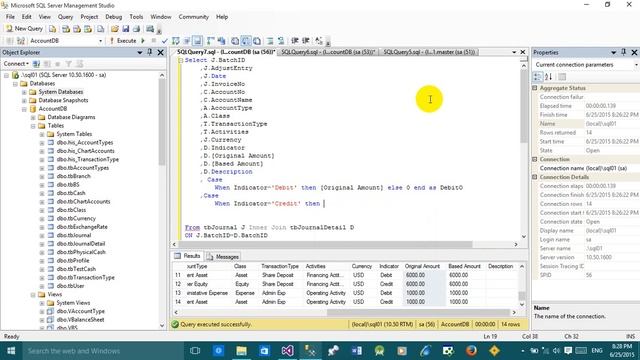Click the Debug green play arrow
640x360 pixels.
tap(143, 41)
